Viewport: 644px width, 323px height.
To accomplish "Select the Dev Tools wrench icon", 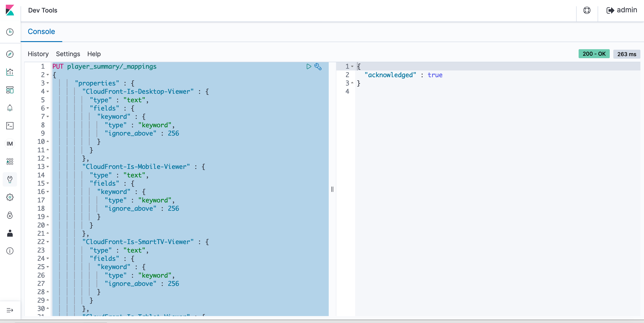I will pyautogui.click(x=10, y=179).
